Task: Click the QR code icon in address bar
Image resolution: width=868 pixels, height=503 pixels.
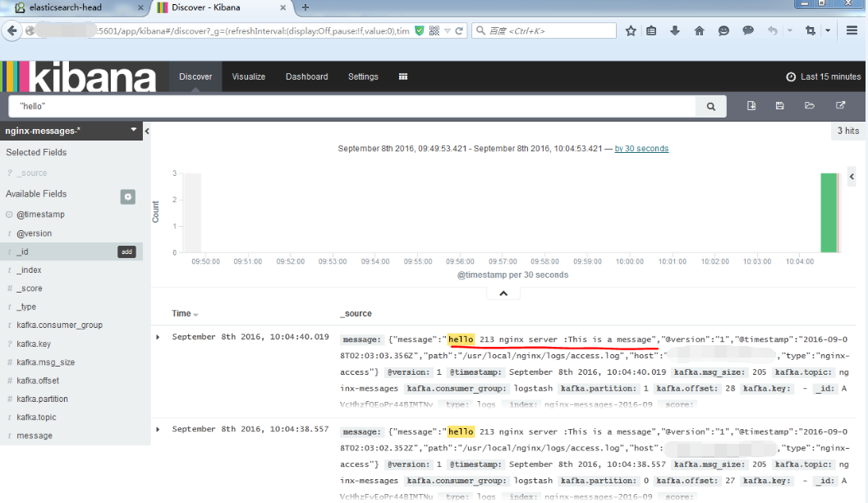Action: tap(434, 31)
